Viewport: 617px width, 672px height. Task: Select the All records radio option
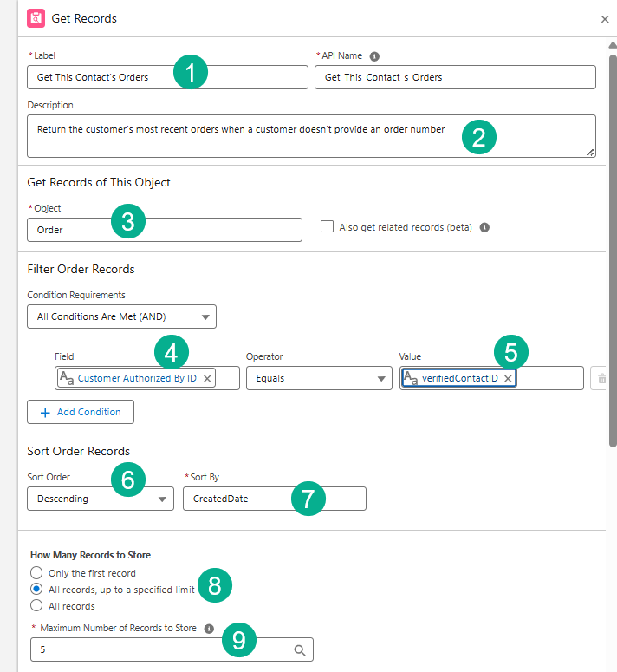(x=36, y=606)
